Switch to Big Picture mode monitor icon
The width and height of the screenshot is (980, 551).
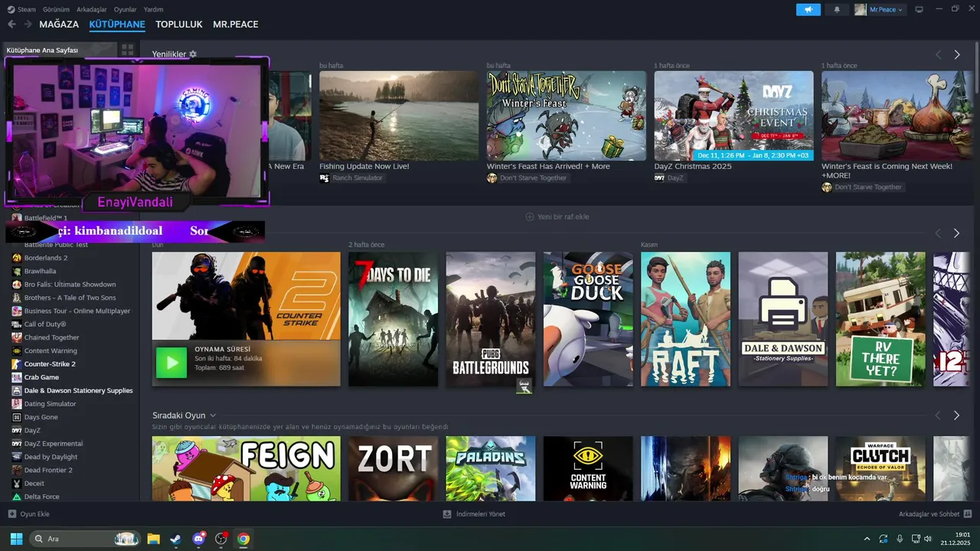pos(920,10)
